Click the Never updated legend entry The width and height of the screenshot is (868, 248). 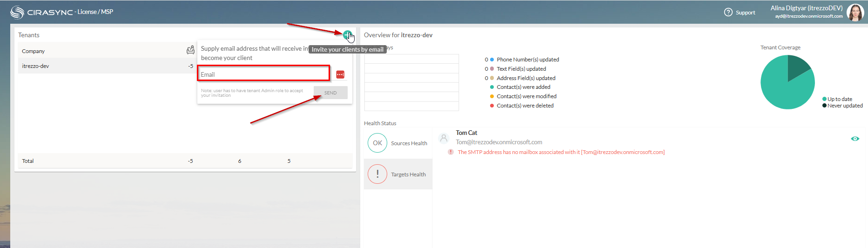click(842, 106)
